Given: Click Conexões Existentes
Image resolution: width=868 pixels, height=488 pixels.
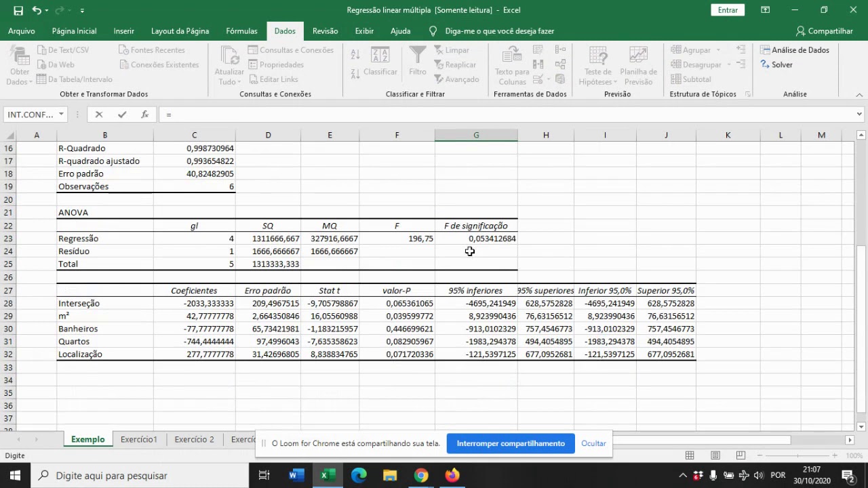Looking at the screenshot, I should (x=159, y=65).
